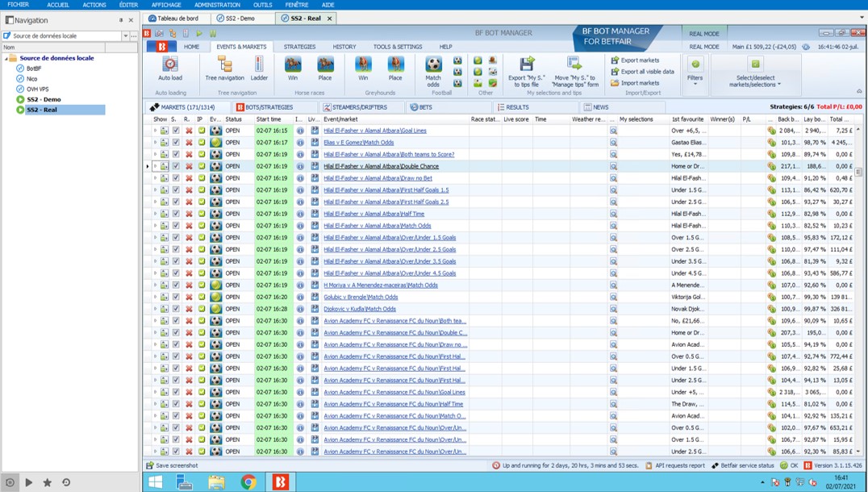The height and width of the screenshot is (492, 868).
Task: Toggle S. checkbox for H Moriya v A Menendez-maceiras row
Action: click(176, 285)
